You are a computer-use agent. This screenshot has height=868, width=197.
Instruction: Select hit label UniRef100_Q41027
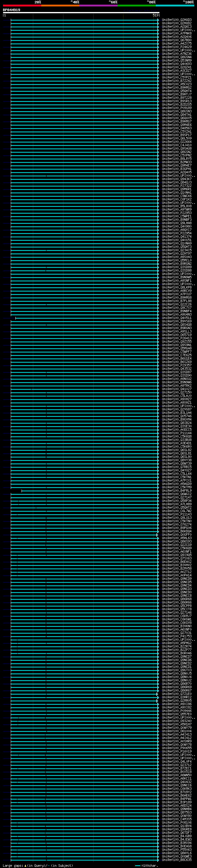point(177,389)
